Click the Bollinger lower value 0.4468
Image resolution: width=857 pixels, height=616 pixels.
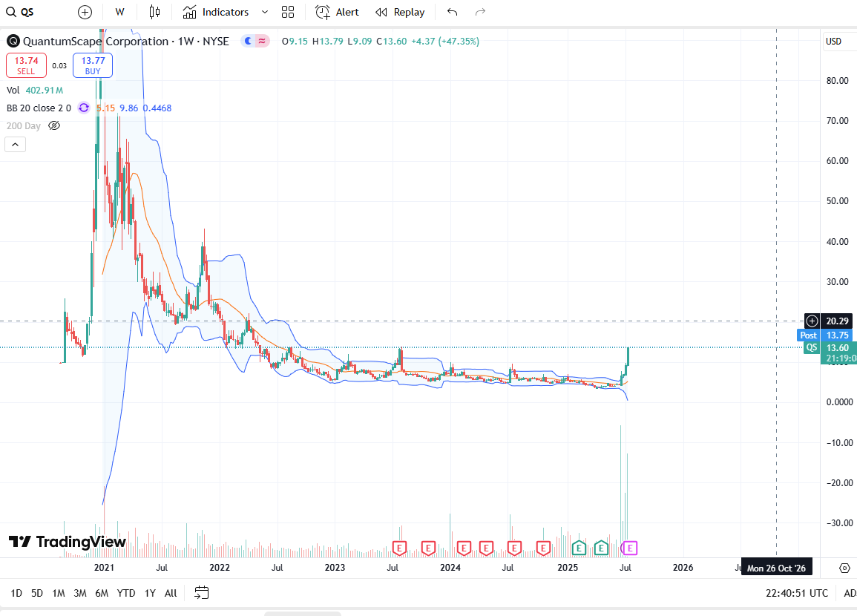pyautogui.click(x=157, y=108)
